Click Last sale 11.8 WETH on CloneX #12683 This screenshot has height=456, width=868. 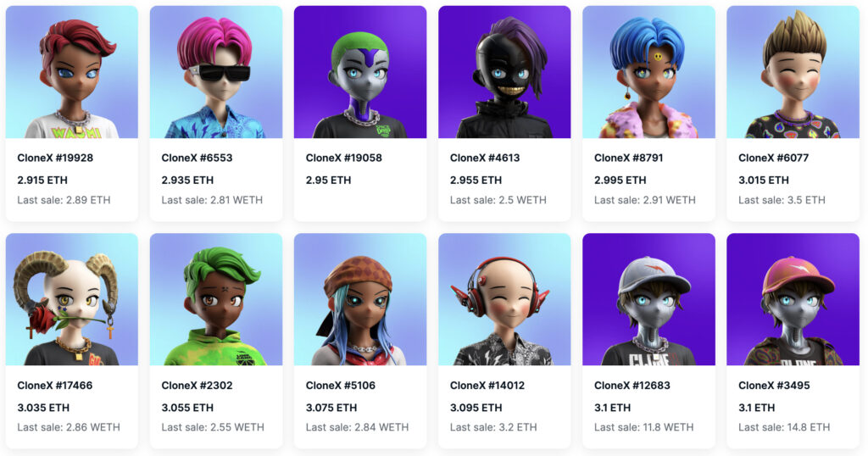pos(644,427)
